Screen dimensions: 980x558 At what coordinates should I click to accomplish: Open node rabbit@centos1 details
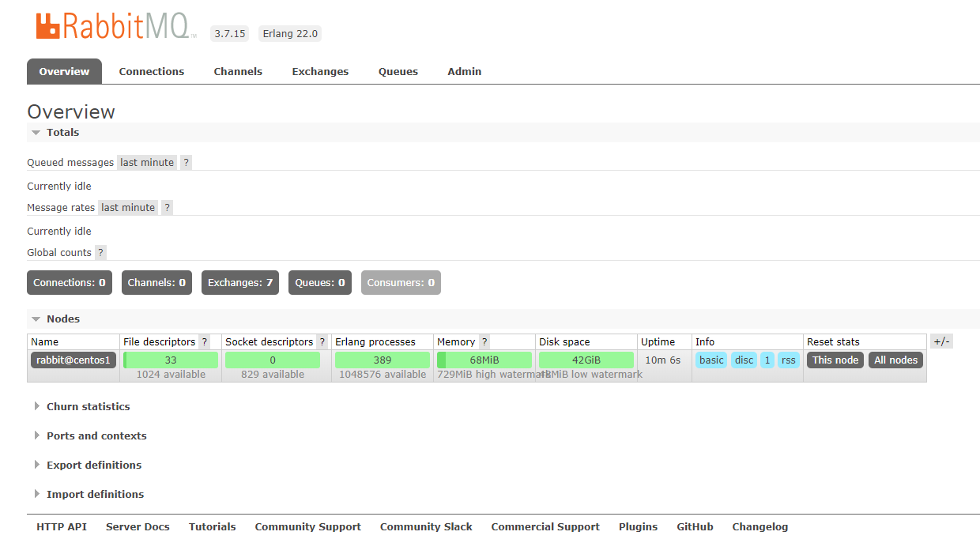pos(73,360)
